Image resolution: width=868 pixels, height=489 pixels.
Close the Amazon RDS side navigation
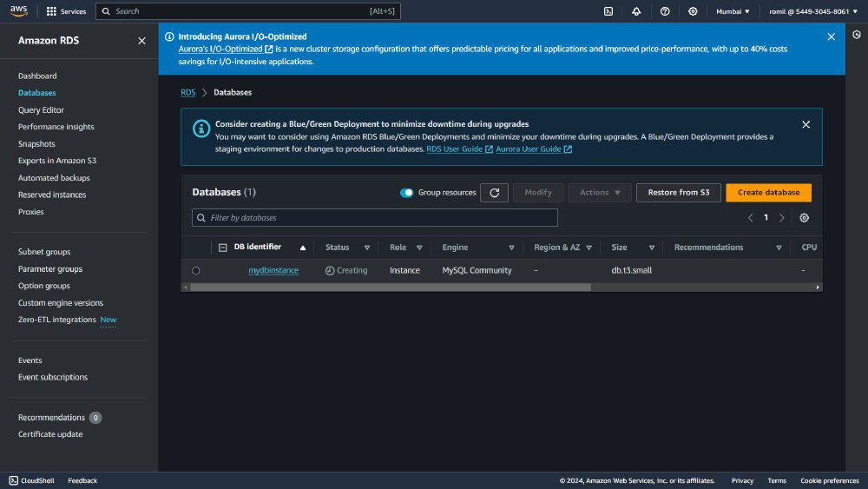coord(141,41)
